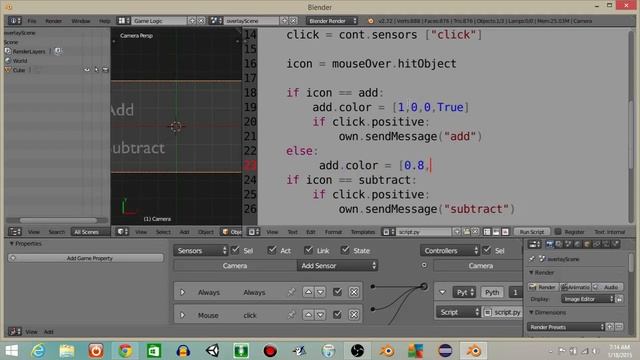640x360 pixels.
Task: Open the Blender Render engine dropdown
Action: coord(332,21)
